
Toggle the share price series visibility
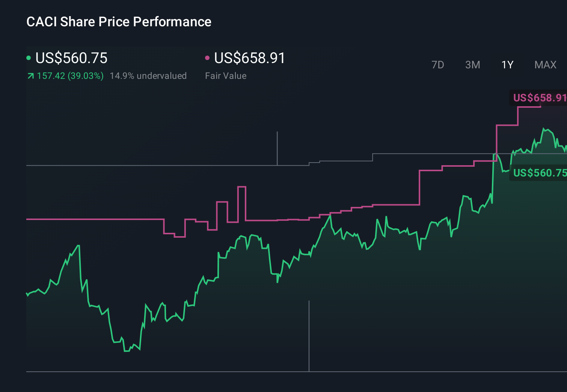click(71, 58)
